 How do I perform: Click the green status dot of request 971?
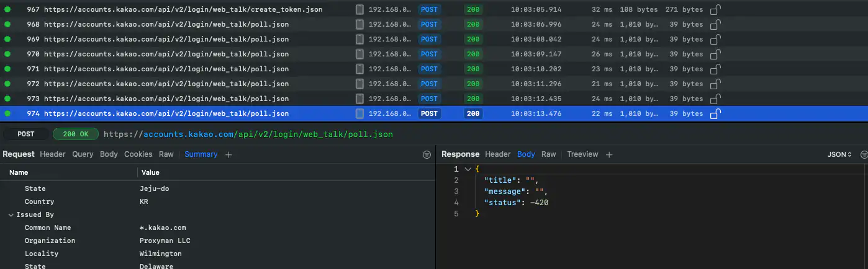[7, 69]
